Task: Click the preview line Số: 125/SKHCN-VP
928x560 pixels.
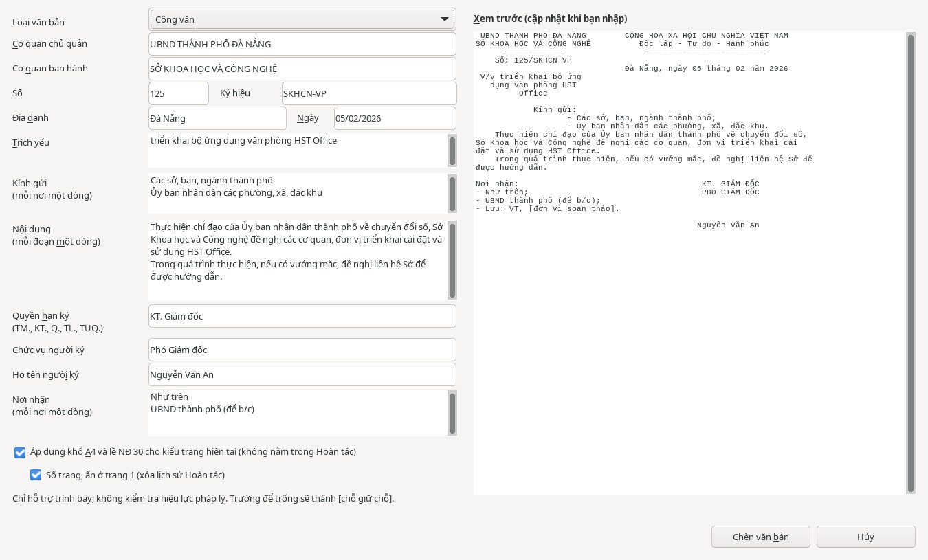Action: pyautogui.click(x=533, y=60)
